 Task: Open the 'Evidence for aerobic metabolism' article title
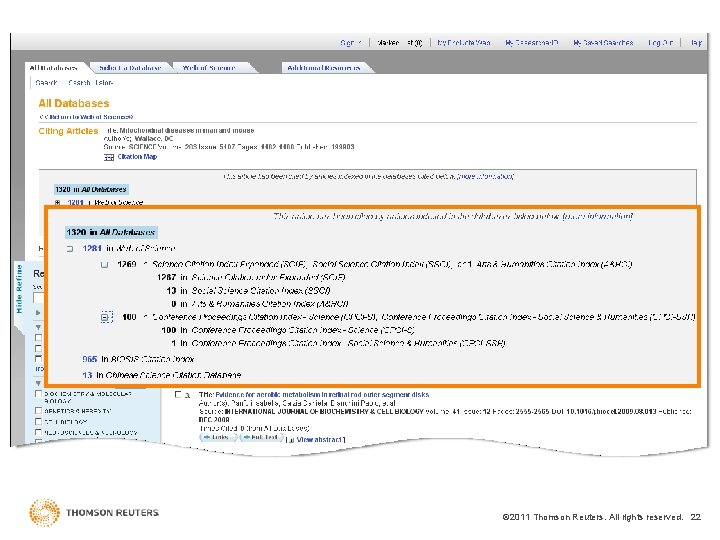(x=322, y=394)
